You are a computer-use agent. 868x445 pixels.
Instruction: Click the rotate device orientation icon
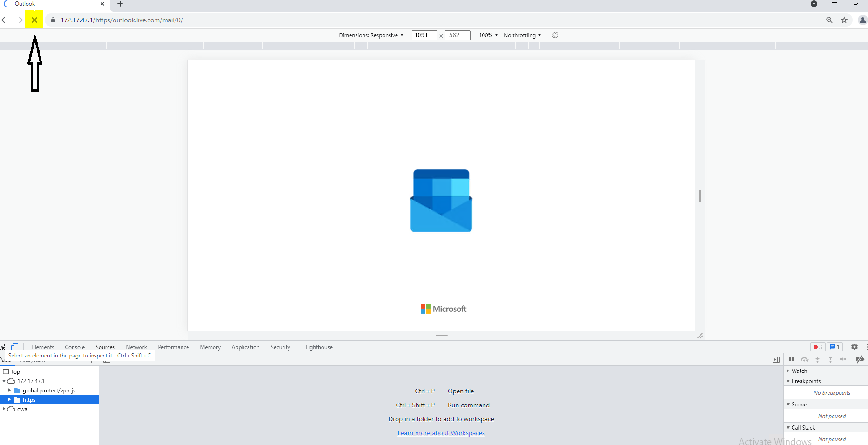555,35
